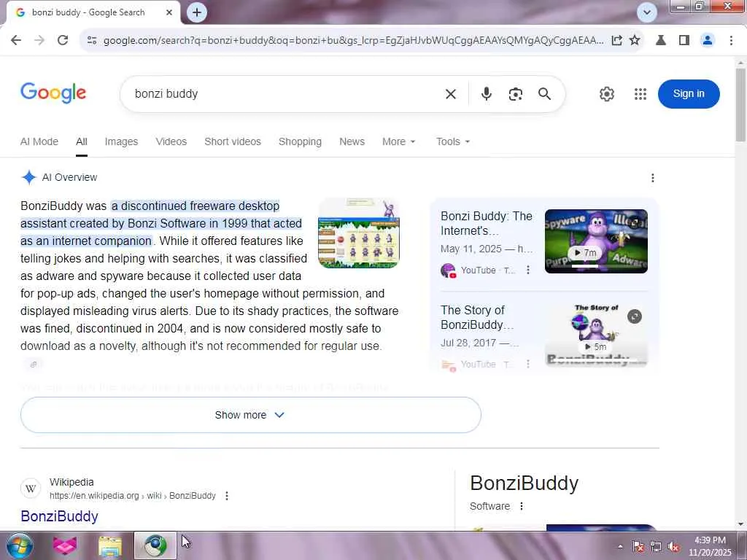Open AI Overview options menu
This screenshot has width=747, height=560.
tap(652, 178)
